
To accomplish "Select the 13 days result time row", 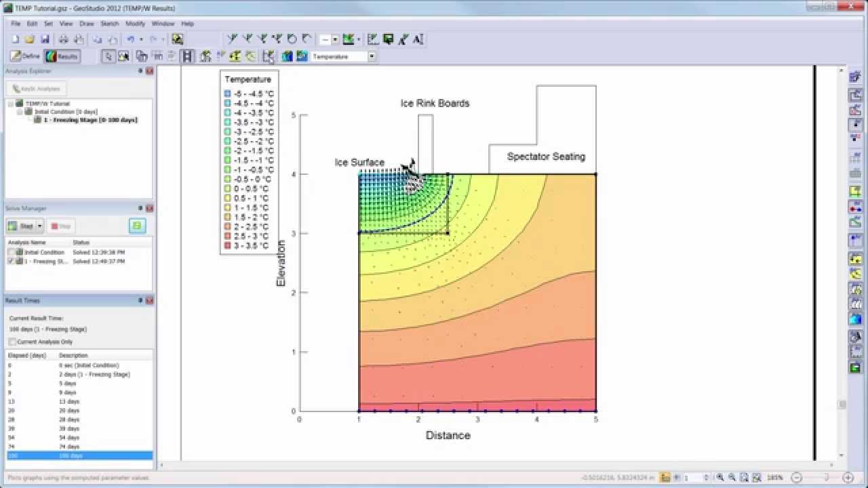I will coord(79,401).
